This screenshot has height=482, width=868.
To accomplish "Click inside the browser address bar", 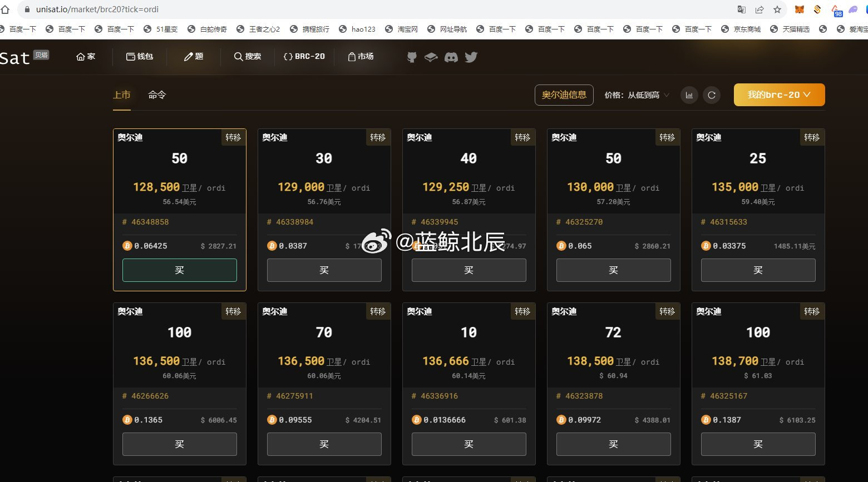I will click(167, 9).
